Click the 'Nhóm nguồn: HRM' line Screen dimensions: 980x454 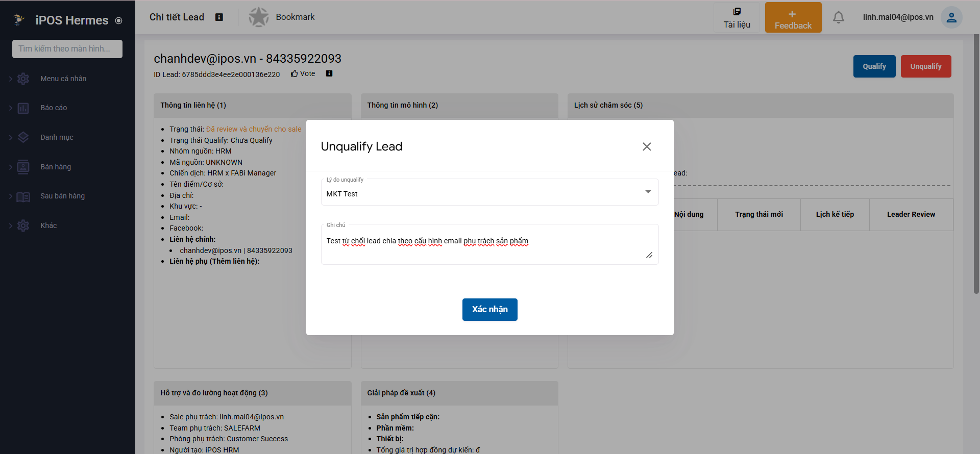201,152
